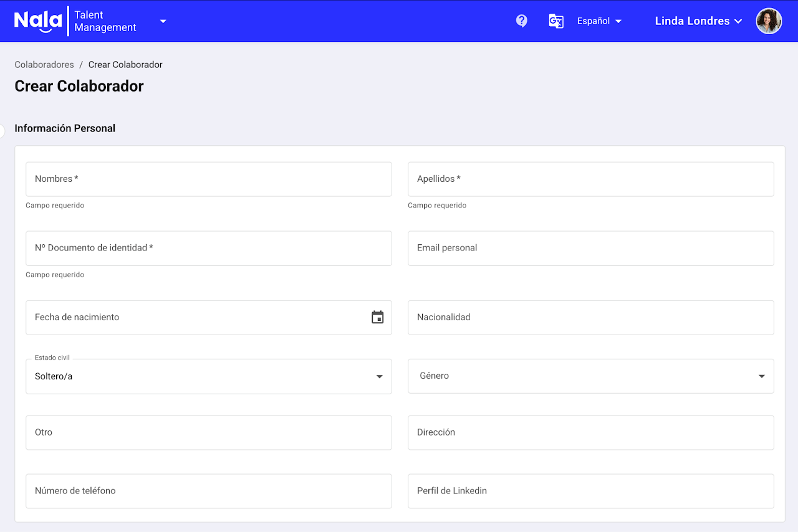Focus the Nombres input field

coord(208,179)
